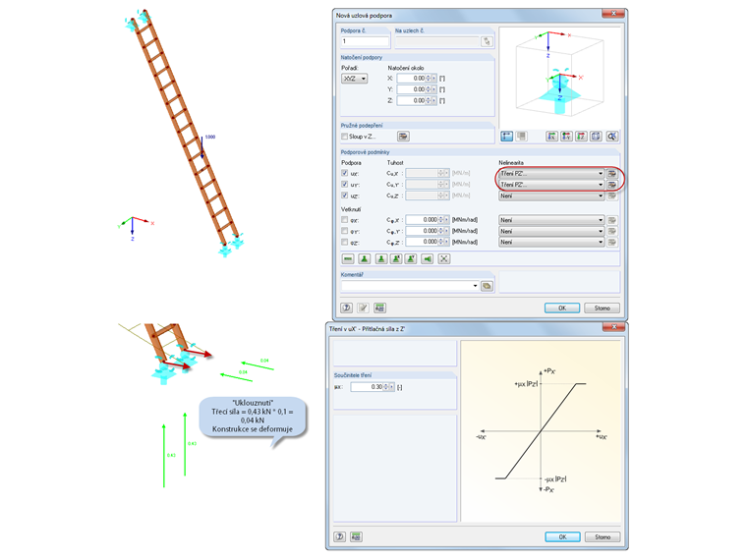Uncheck the uY' support checkbox
Viewport: 747px width, 560px height.
coord(344,185)
